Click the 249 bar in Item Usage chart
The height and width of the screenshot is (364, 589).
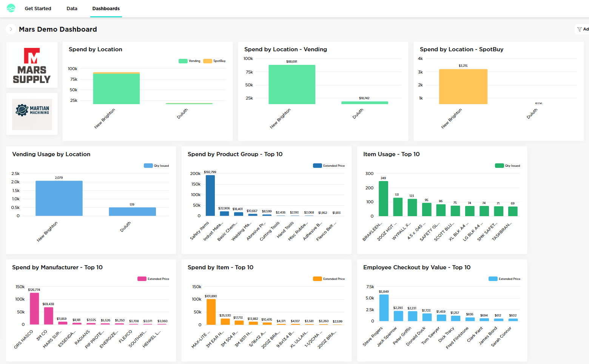pyautogui.click(x=383, y=198)
